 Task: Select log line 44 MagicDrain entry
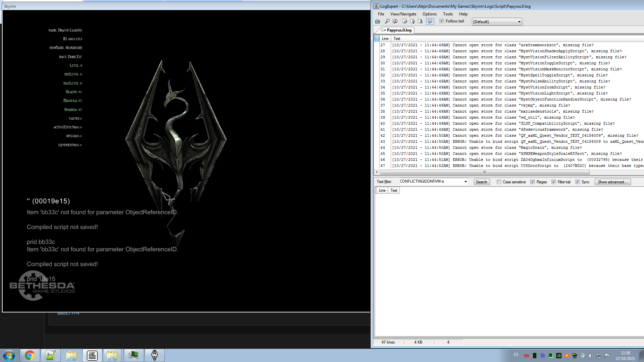(512, 148)
